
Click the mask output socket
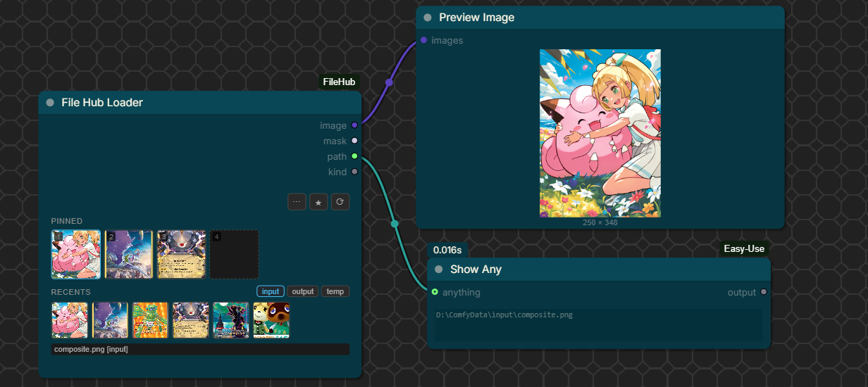(x=354, y=141)
